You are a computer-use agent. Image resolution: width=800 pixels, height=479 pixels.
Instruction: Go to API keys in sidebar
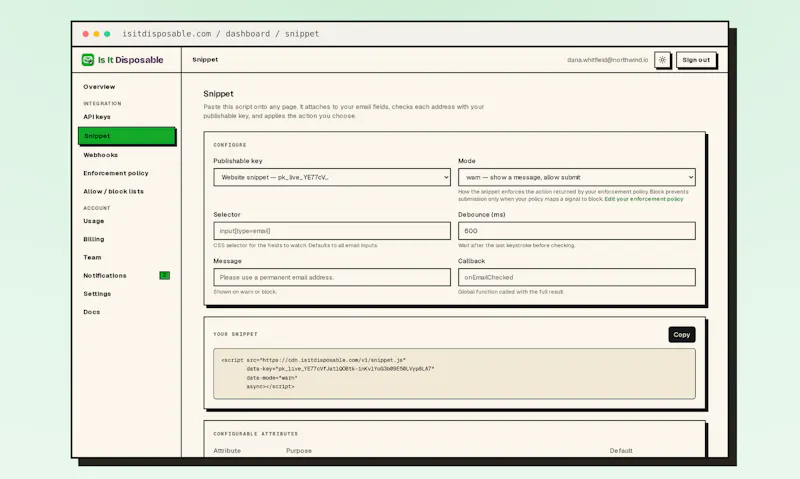pos(97,117)
